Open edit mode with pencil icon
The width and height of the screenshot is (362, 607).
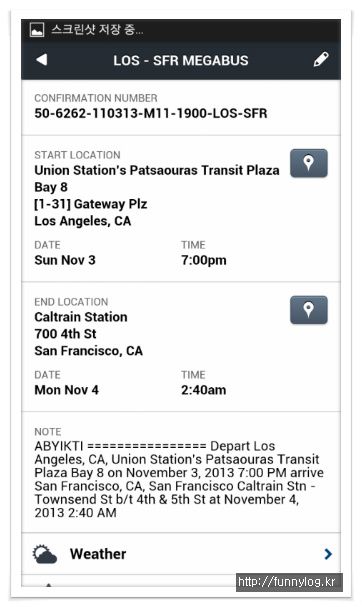click(x=321, y=60)
